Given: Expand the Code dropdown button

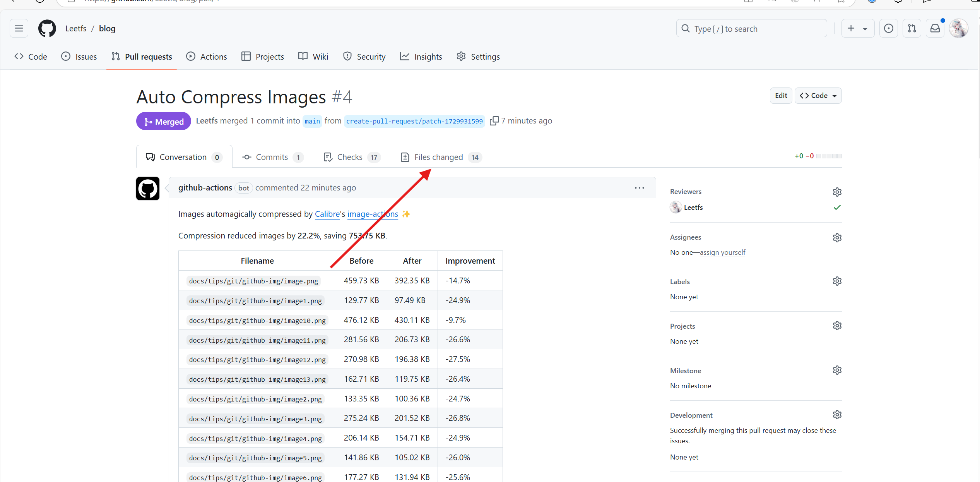Looking at the screenshot, I should coord(818,96).
